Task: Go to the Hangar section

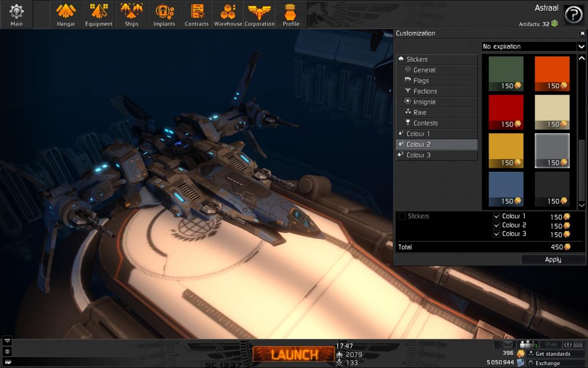Action: click(x=66, y=14)
